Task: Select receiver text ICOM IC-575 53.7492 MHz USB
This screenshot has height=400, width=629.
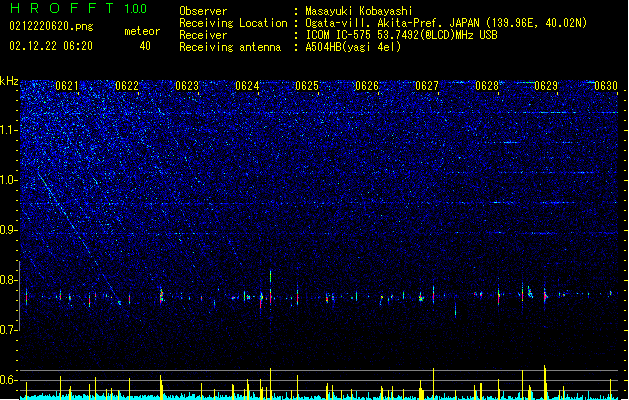Action: 401,35
